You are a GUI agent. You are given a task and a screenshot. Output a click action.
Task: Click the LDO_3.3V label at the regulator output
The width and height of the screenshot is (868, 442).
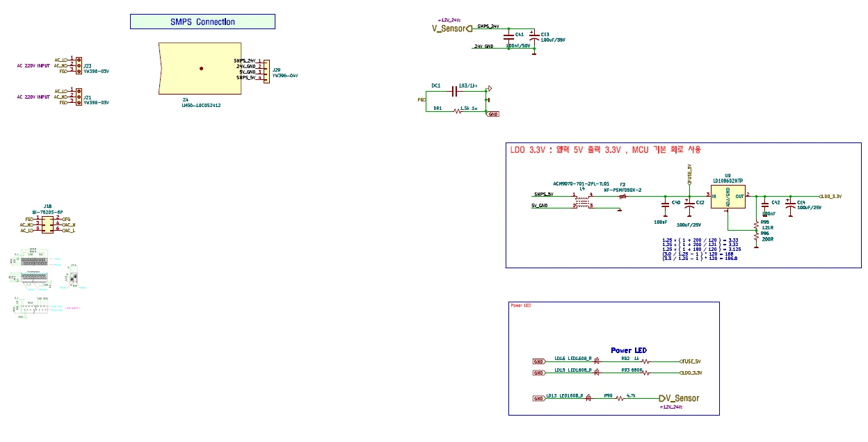pos(830,197)
